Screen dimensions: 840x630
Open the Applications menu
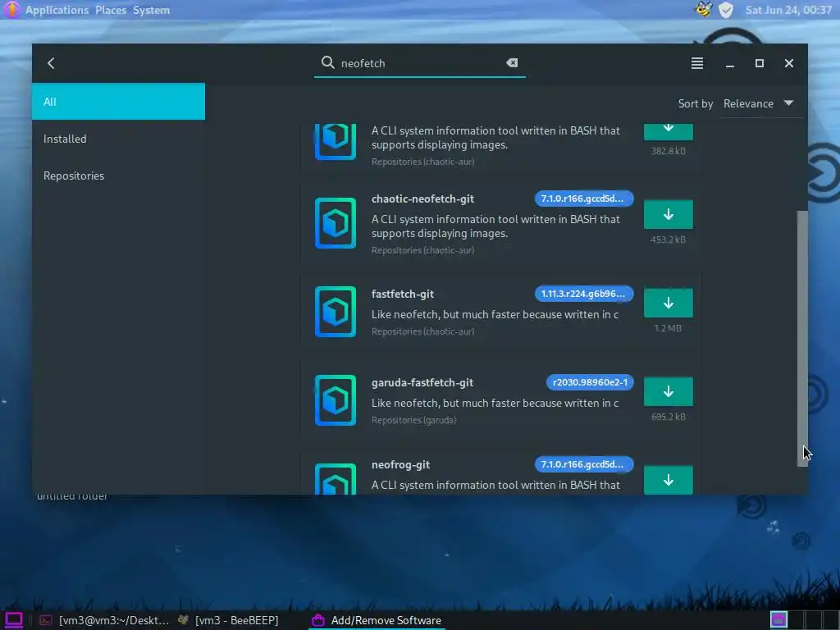click(x=57, y=10)
